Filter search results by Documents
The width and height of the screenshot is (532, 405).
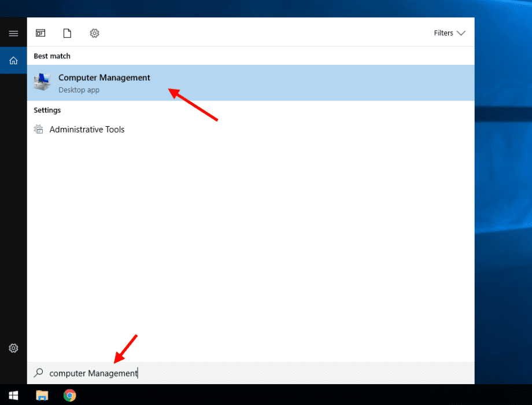click(x=67, y=33)
